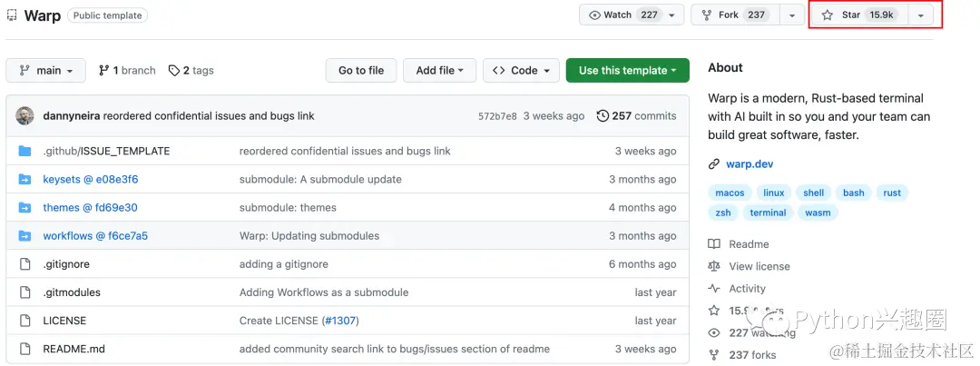Image resolution: width=980 pixels, height=366 pixels.
Task: Select the terminal topic tag
Action: pyautogui.click(x=769, y=213)
